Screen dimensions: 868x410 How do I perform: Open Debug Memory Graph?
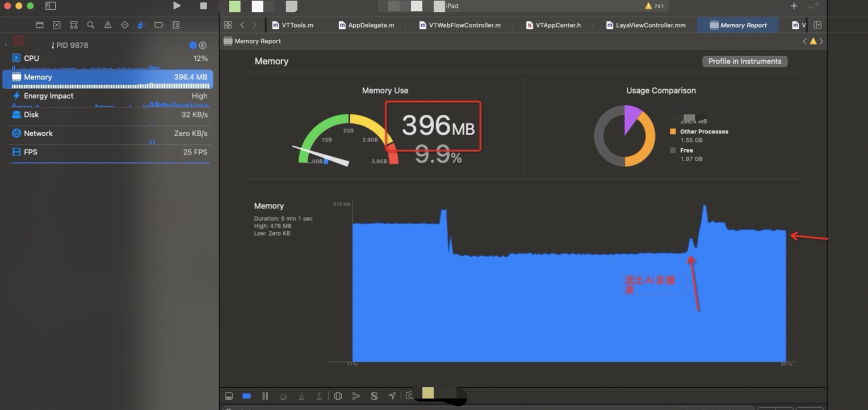tap(356, 396)
